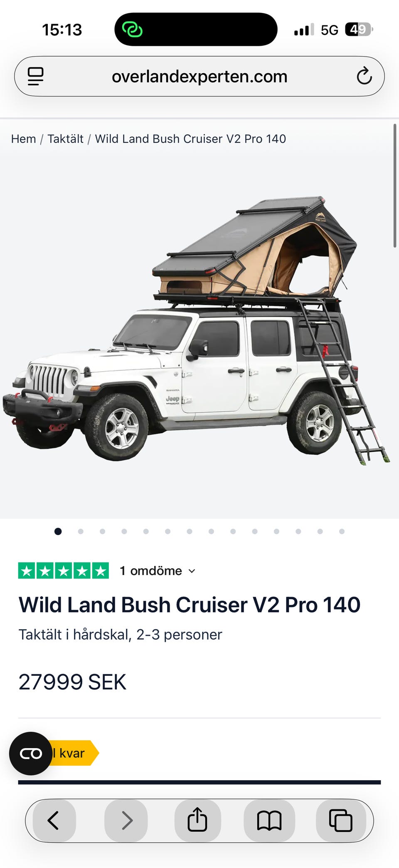The image size is (399, 868).
Task: Open the page reader menu icon
Action: pyautogui.click(x=35, y=77)
